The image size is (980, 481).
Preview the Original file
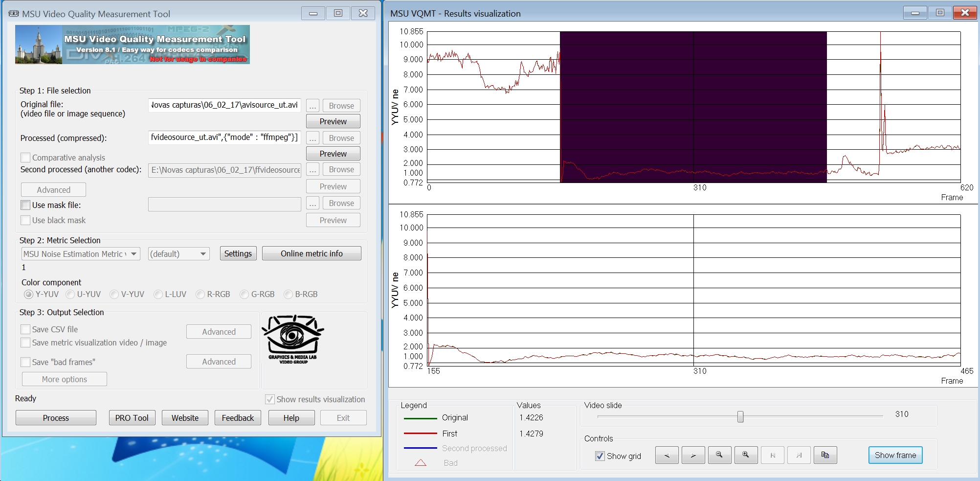click(x=333, y=121)
